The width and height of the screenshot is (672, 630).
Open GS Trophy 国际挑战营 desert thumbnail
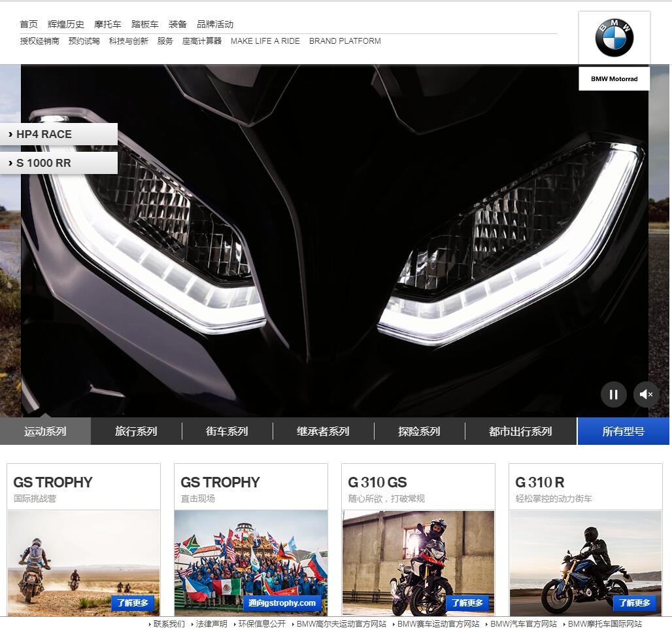(x=84, y=563)
